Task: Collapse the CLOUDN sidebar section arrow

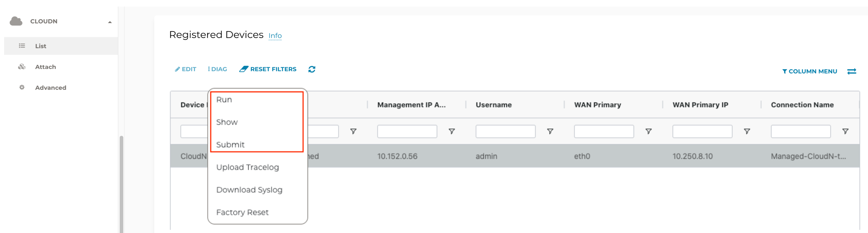Action: (109, 22)
